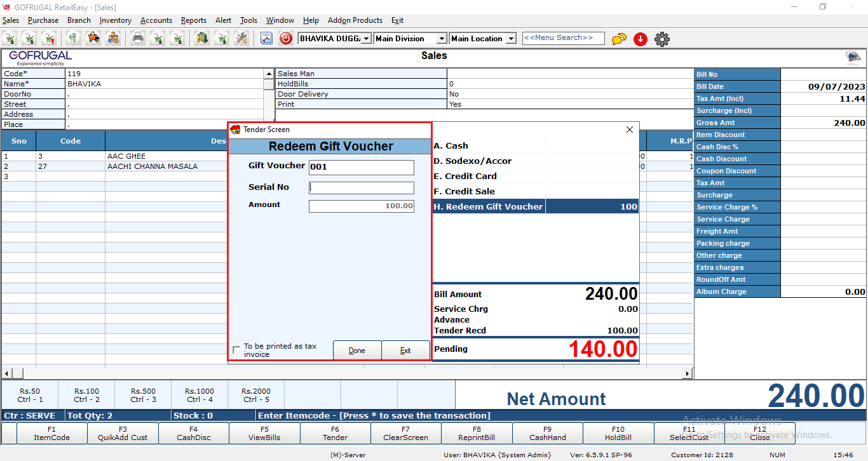The height and width of the screenshot is (461, 868).
Task: Select the Rs.2000 quick cash button
Action: point(256,396)
